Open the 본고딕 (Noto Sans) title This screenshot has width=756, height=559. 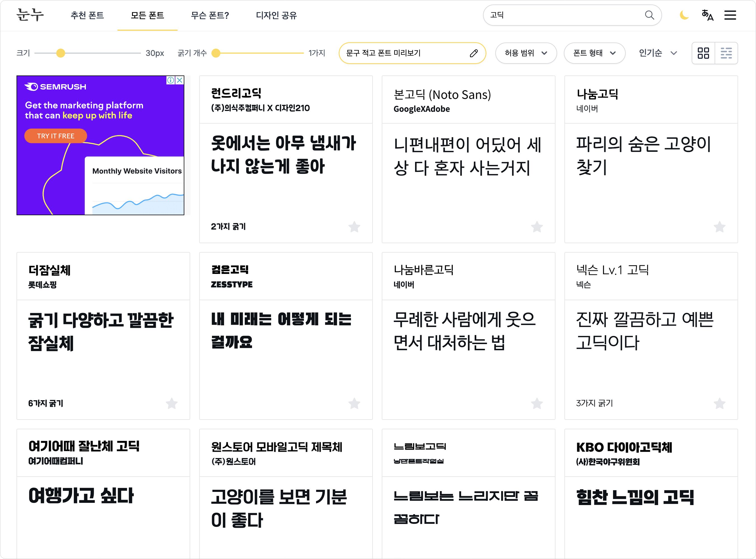442,95
